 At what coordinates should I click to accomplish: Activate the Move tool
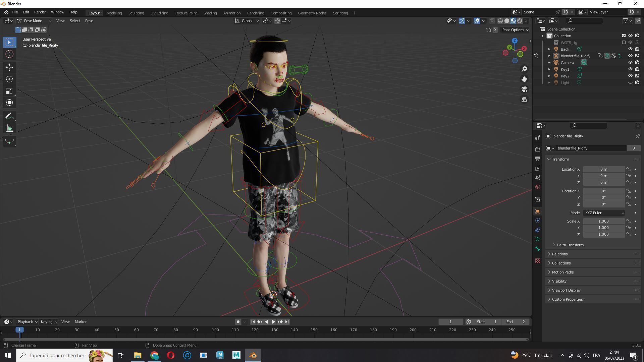tap(9, 67)
